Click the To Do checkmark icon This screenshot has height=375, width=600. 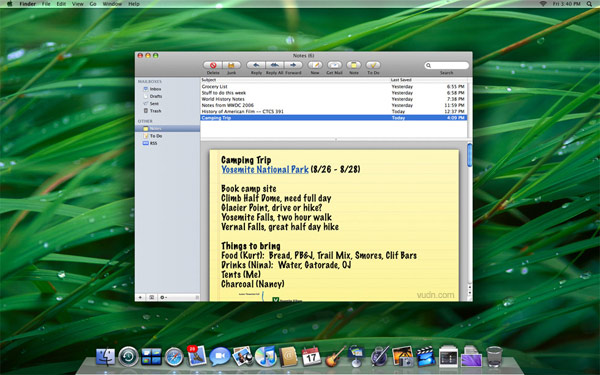373,65
